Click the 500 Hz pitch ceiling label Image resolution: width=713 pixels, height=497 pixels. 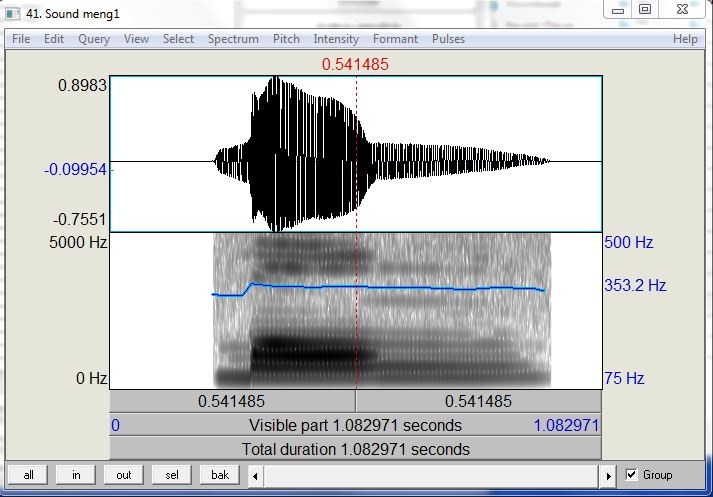[629, 242]
